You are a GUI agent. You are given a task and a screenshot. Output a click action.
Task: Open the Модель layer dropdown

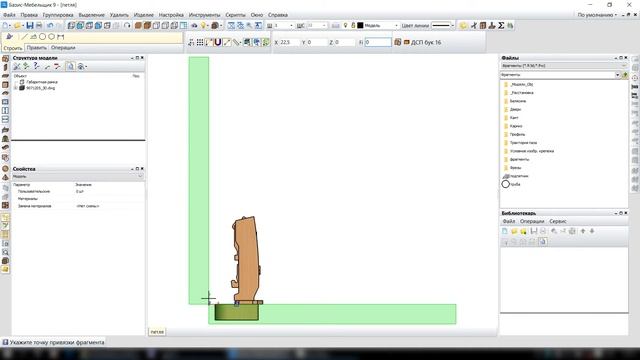[x=396, y=25]
